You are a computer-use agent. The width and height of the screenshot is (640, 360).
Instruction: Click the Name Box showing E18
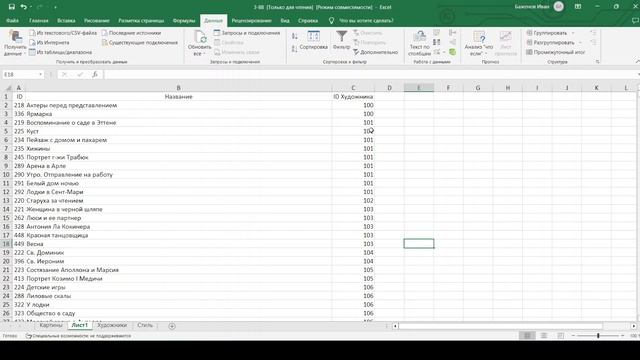click(x=20, y=74)
